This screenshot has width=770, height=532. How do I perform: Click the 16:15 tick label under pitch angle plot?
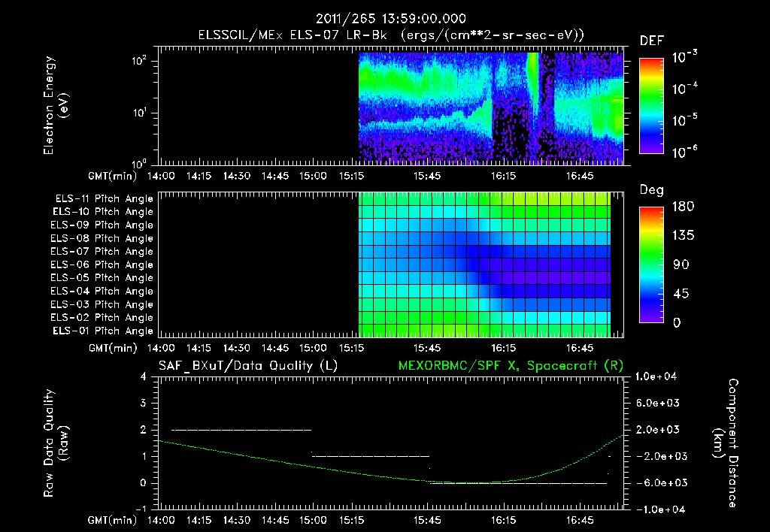(x=503, y=349)
